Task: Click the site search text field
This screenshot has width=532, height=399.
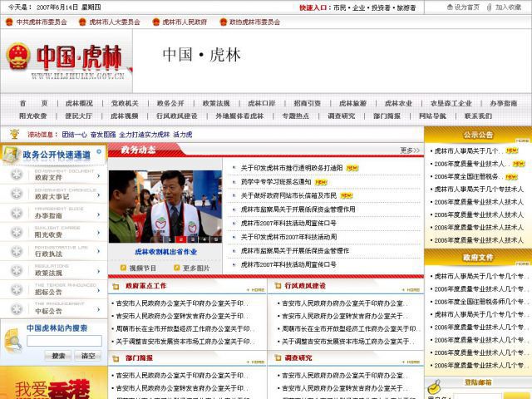Action: 64,341
